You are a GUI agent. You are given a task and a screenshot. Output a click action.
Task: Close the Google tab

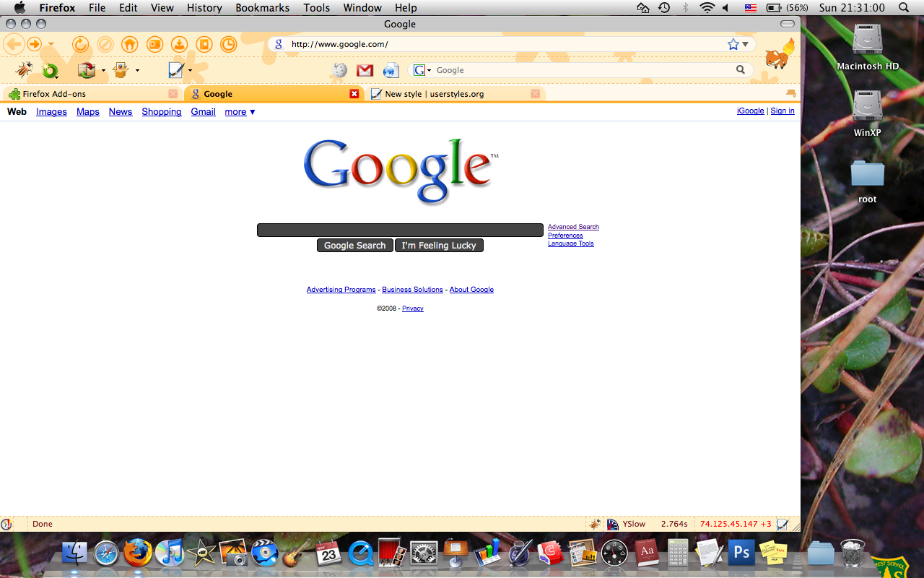pos(354,94)
